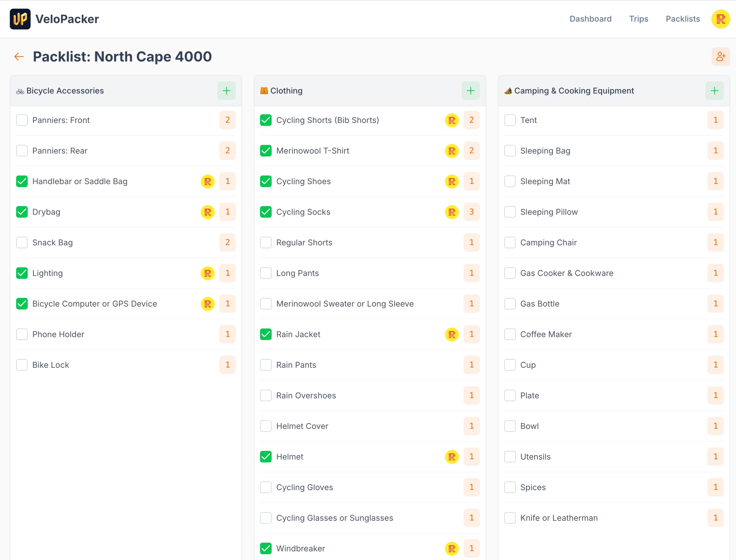Open the invite collaborator icon
The image size is (736, 560).
(x=721, y=57)
